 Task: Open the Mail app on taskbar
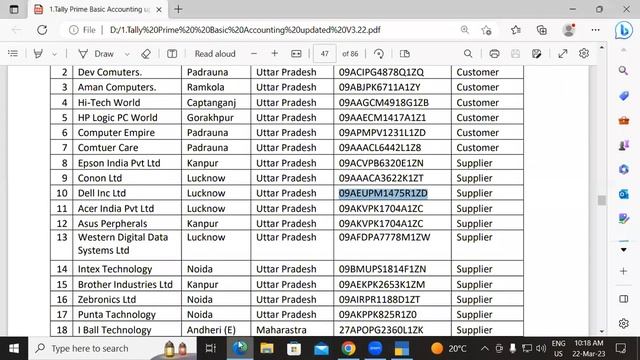click(321, 348)
